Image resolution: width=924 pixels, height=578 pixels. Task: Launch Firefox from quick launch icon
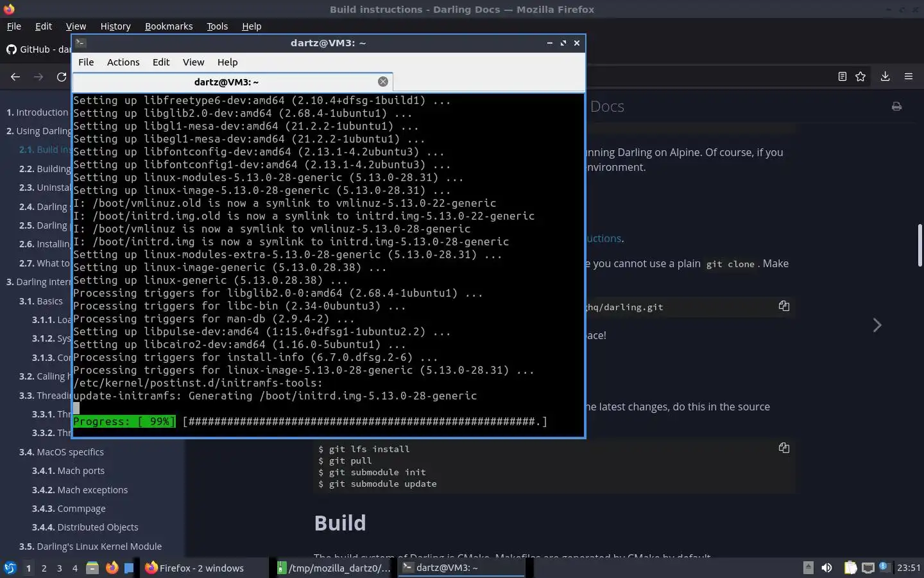[x=112, y=568]
